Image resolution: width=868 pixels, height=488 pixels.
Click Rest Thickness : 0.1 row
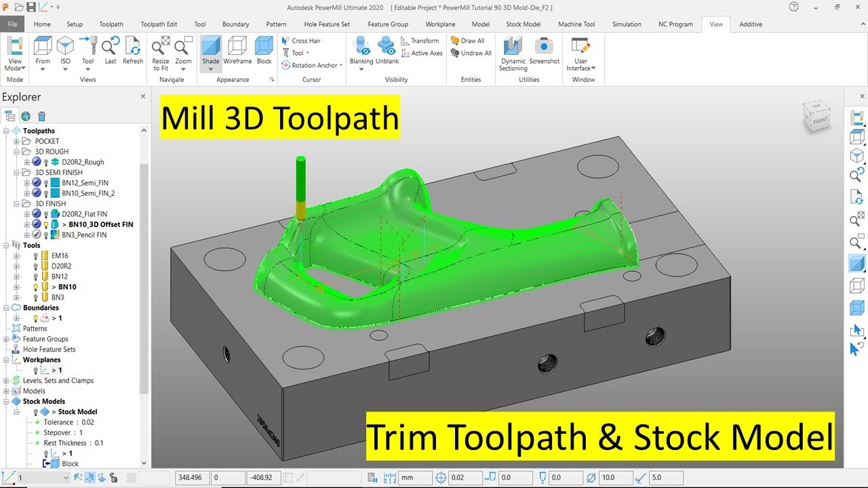(x=73, y=443)
